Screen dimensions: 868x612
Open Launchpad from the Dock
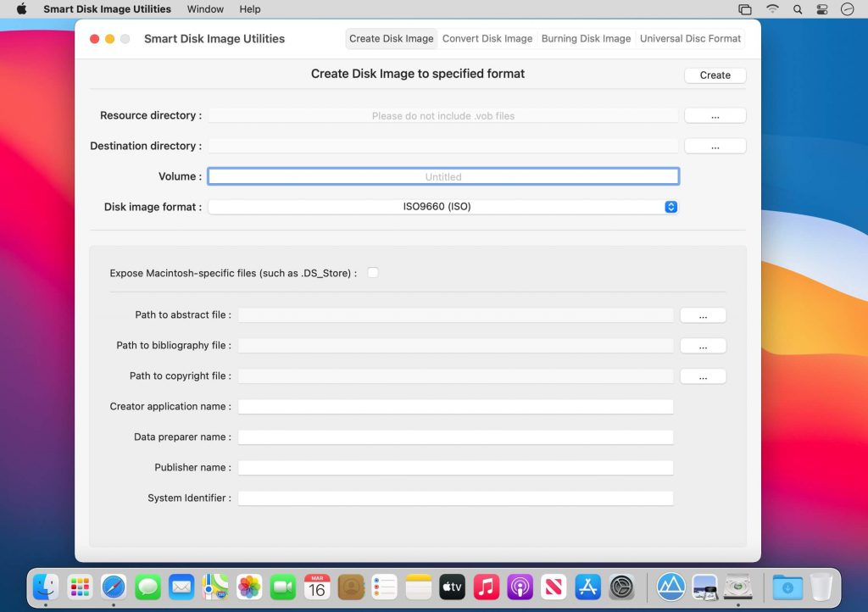[x=79, y=586]
